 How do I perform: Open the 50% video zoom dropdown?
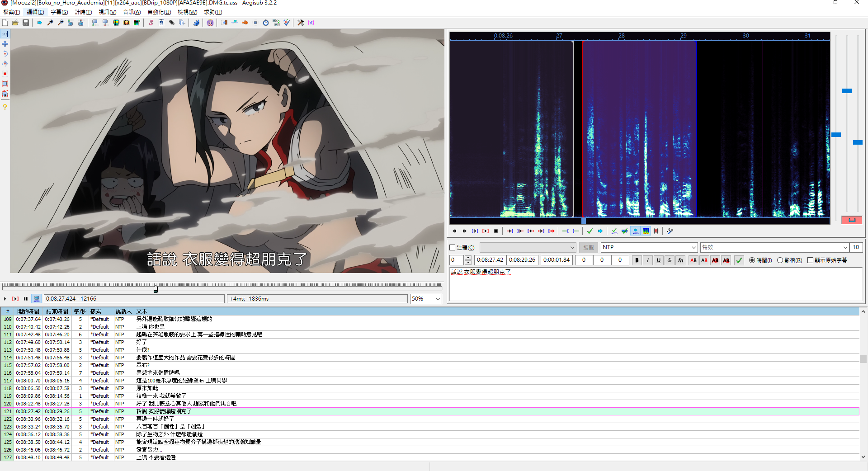[x=438, y=299]
